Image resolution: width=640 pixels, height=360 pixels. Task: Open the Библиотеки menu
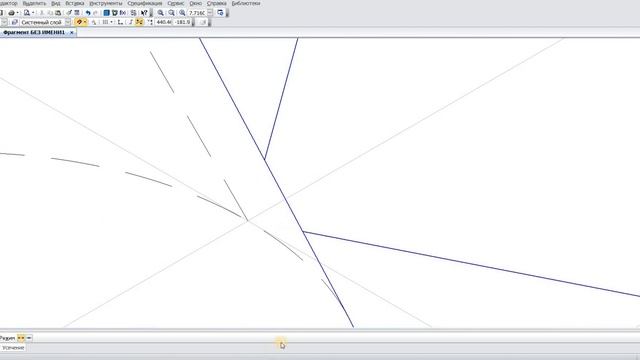[x=246, y=3]
